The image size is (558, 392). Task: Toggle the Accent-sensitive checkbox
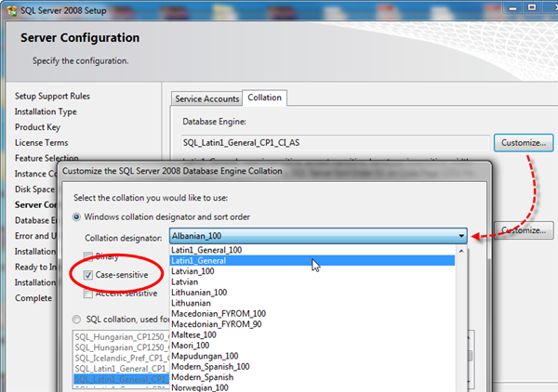pos(88,294)
